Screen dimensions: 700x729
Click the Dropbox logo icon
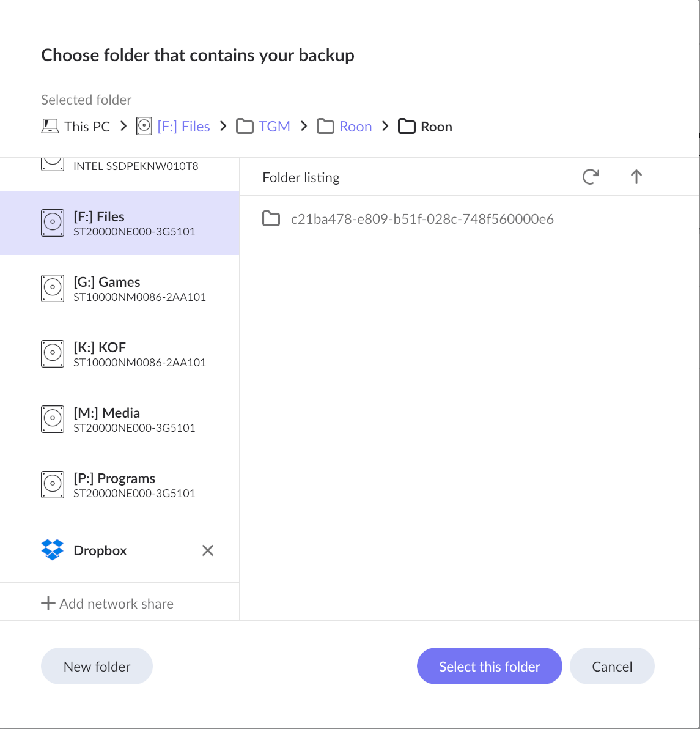pyautogui.click(x=53, y=550)
